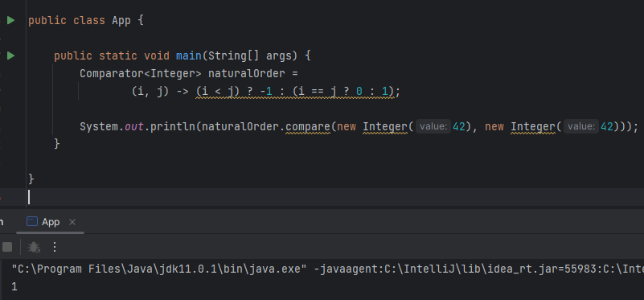Click 'System.out.println' call text
This screenshot has height=300, width=644.
137,126
